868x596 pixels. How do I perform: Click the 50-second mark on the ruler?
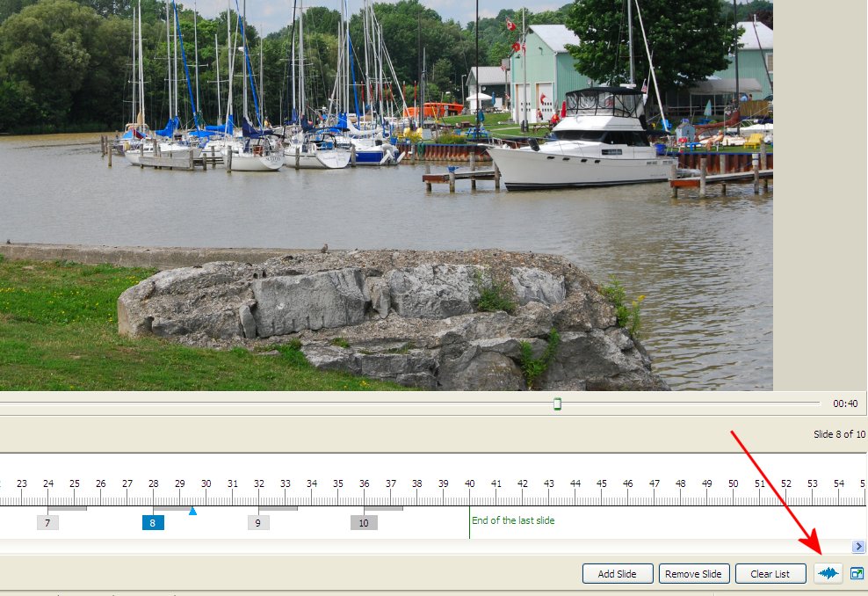733,484
